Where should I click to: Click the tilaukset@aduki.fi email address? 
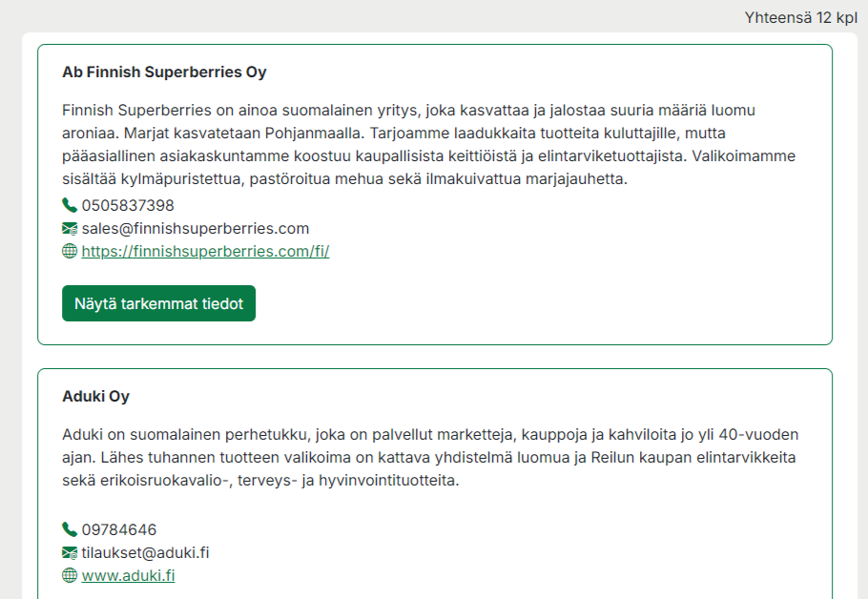(145, 552)
